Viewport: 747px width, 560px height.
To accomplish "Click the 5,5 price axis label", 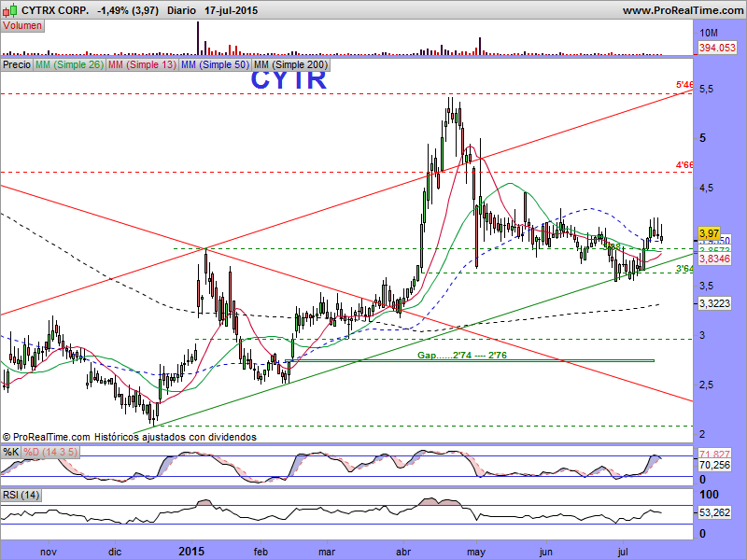I will (707, 89).
